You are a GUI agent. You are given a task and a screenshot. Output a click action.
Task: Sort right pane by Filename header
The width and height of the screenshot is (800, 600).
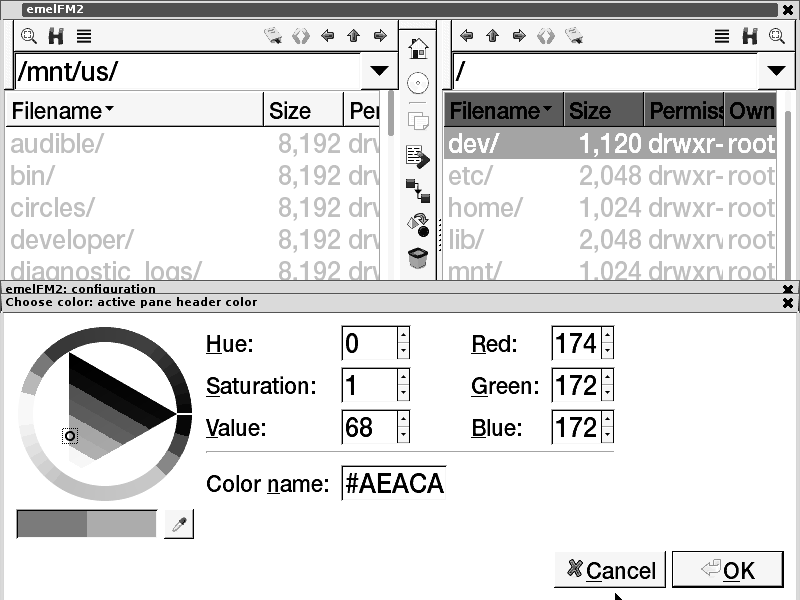(504, 111)
